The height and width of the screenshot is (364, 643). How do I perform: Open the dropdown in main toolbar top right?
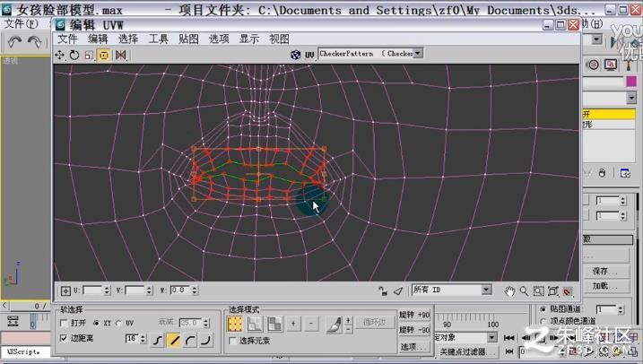597,39
